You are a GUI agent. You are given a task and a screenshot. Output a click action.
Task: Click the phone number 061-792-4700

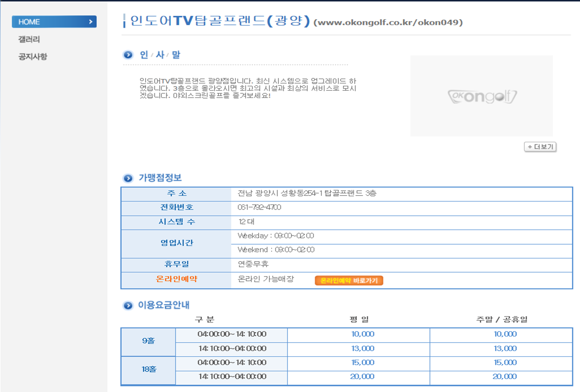coord(259,207)
